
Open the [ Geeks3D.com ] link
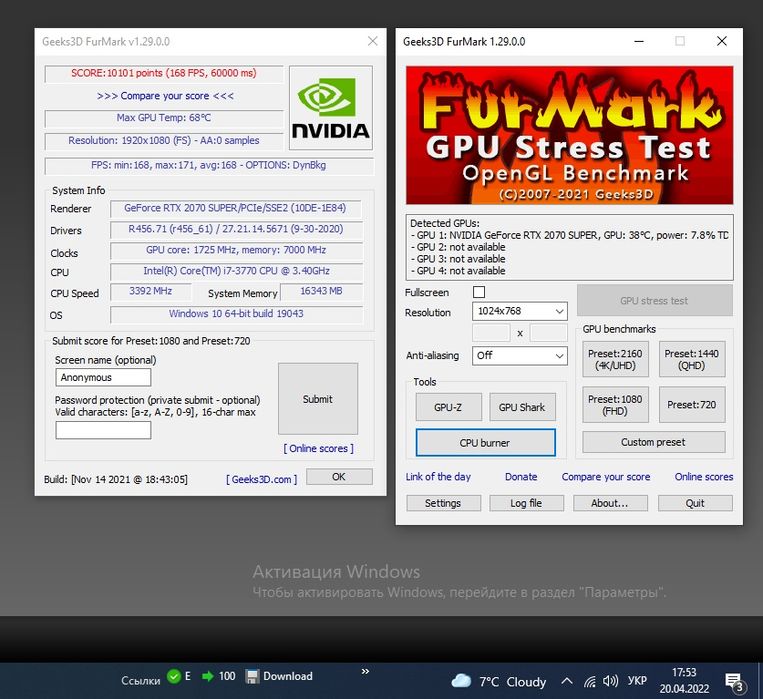(261, 479)
